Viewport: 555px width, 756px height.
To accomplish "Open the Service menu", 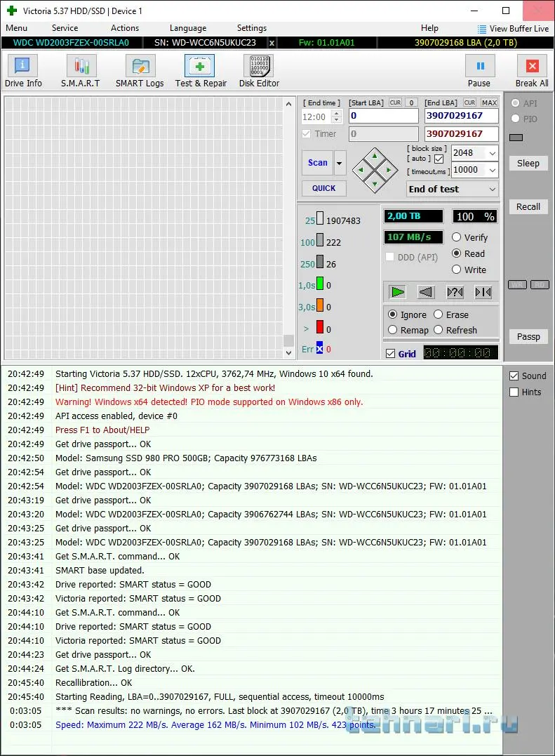I will tap(65, 28).
